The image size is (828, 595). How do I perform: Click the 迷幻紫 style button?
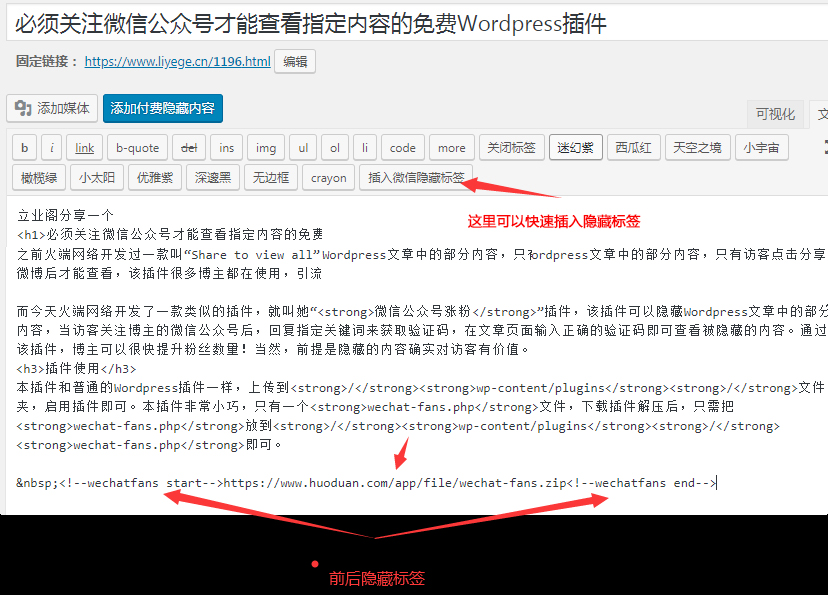576,148
